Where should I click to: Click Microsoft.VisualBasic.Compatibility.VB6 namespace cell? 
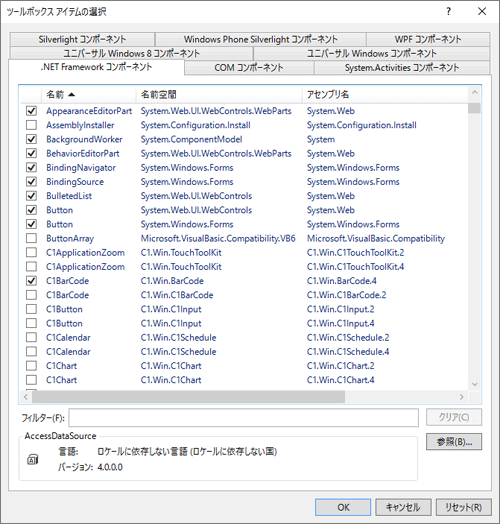point(218,239)
